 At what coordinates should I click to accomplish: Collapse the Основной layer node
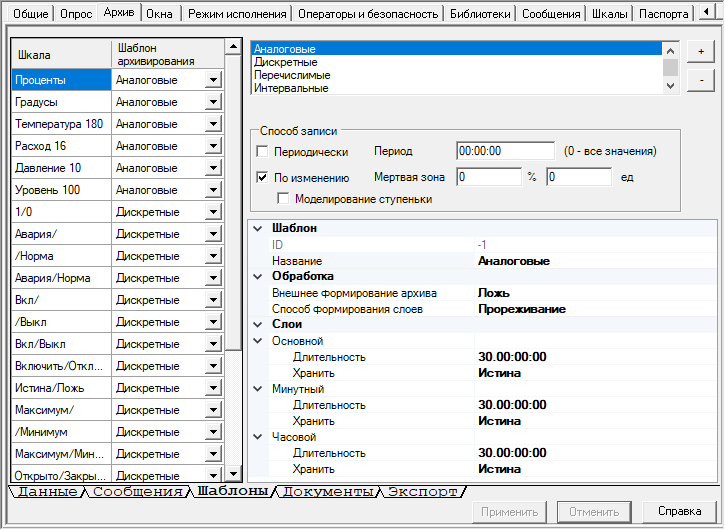(258, 341)
